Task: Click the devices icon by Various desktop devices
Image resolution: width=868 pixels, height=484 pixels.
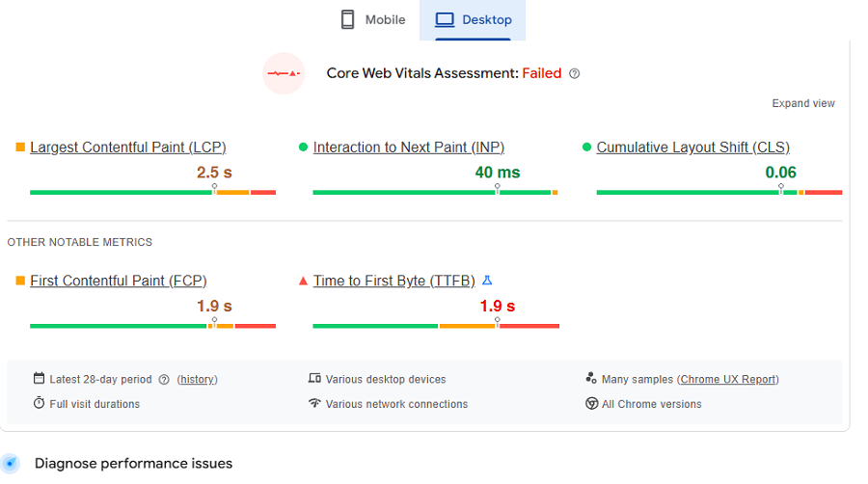Action: tap(314, 378)
